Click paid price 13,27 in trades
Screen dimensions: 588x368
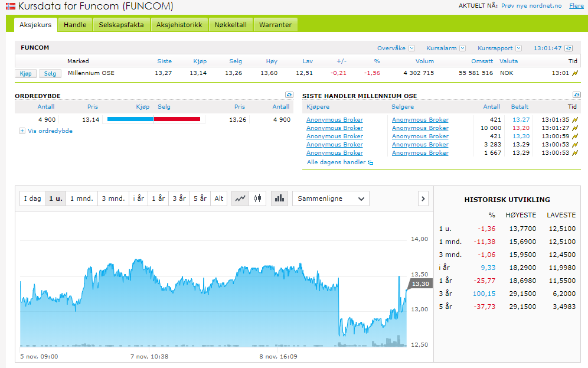[x=521, y=120]
